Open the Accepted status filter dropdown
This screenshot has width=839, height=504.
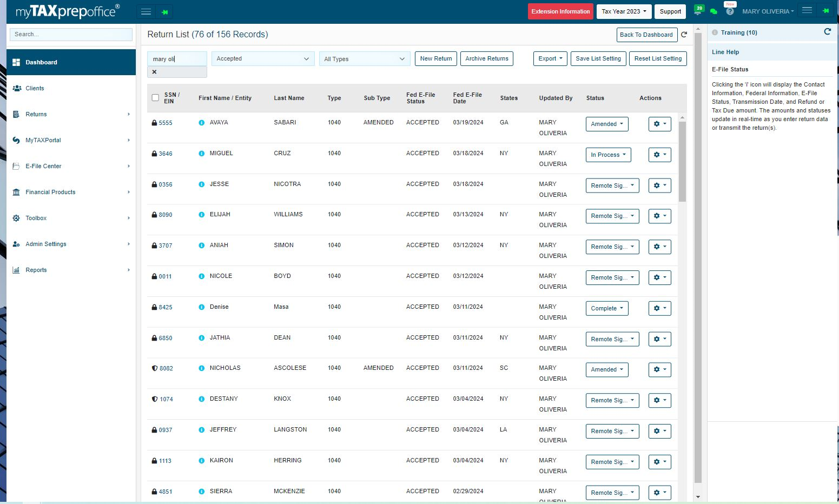click(263, 58)
